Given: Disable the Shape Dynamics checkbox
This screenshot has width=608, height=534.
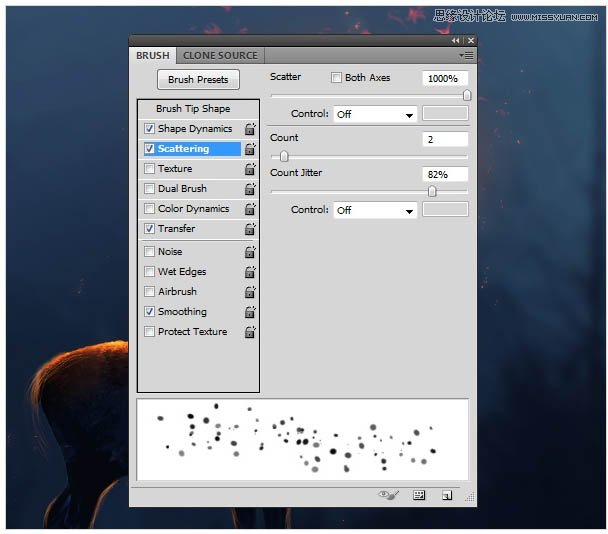Looking at the screenshot, I should [150, 129].
